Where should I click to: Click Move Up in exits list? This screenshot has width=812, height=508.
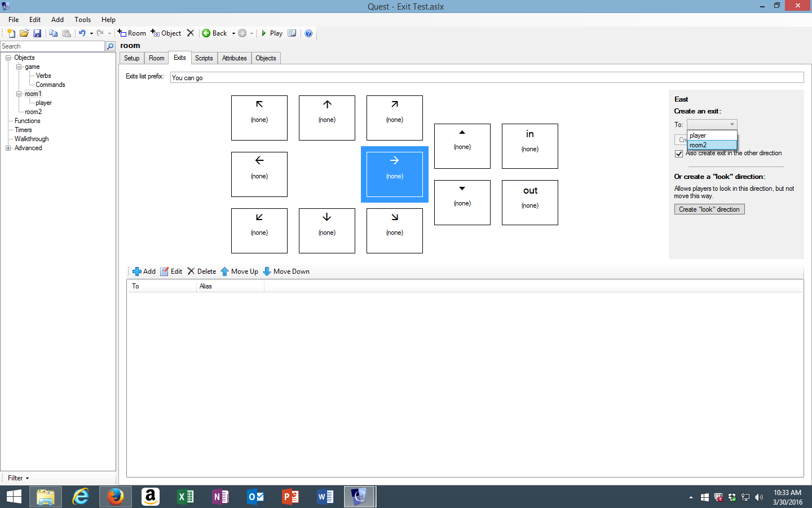239,271
